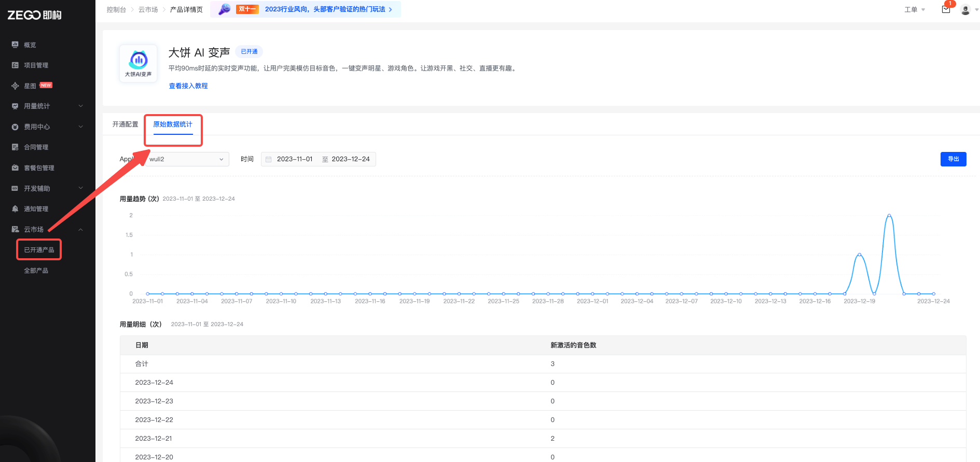This screenshot has width=980, height=462.
Task: Open the 概览 overview icon
Action: coord(15,45)
